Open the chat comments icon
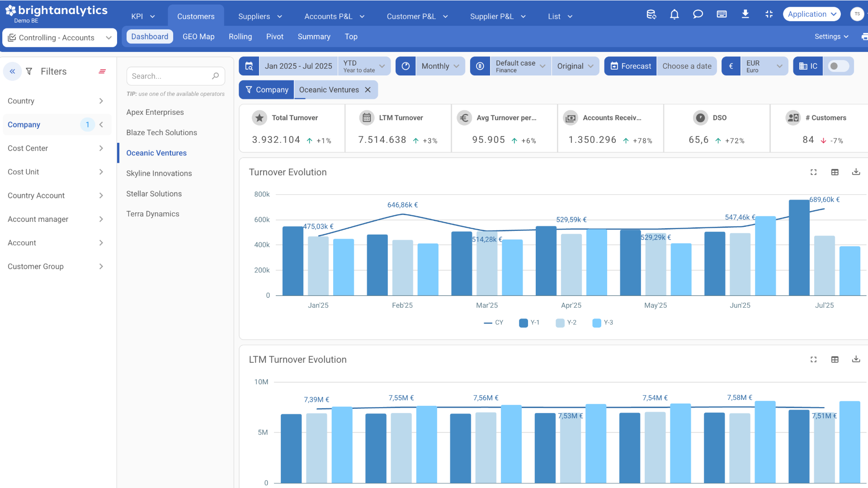Image resolution: width=868 pixels, height=488 pixels. [698, 14]
